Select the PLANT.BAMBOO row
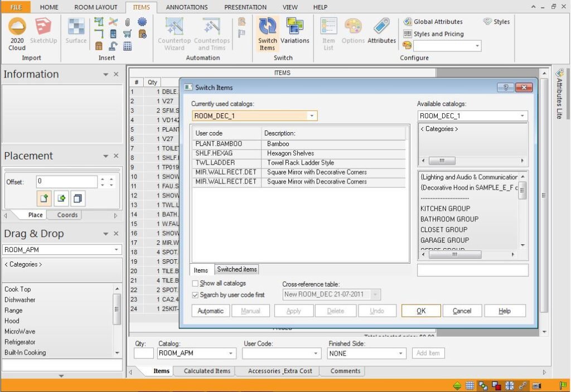Image resolution: width=571 pixels, height=392 pixels. coord(299,144)
